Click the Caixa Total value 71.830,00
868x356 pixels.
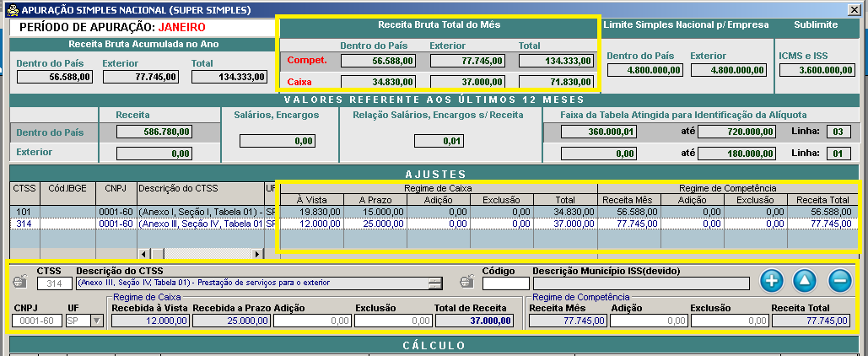coord(555,82)
